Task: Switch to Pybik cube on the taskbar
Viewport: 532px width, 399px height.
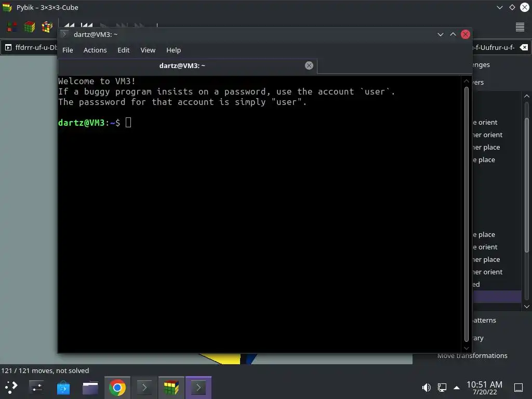Action: (x=171, y=388)
